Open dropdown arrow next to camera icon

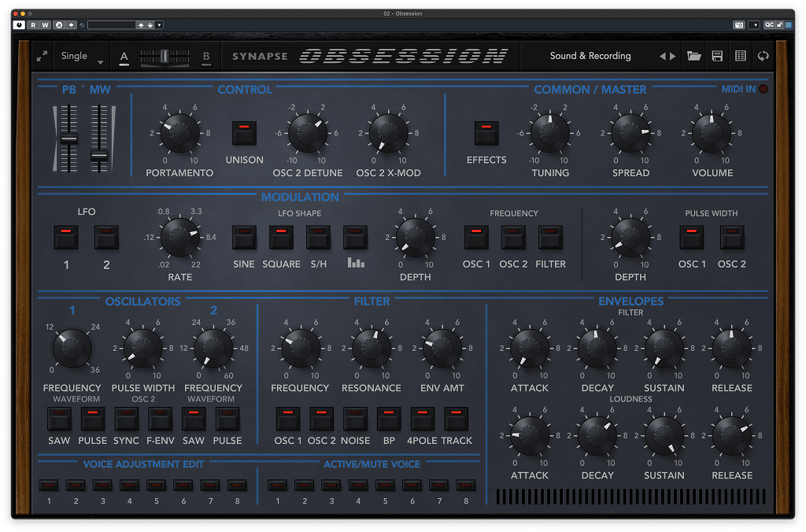point(754,24)
